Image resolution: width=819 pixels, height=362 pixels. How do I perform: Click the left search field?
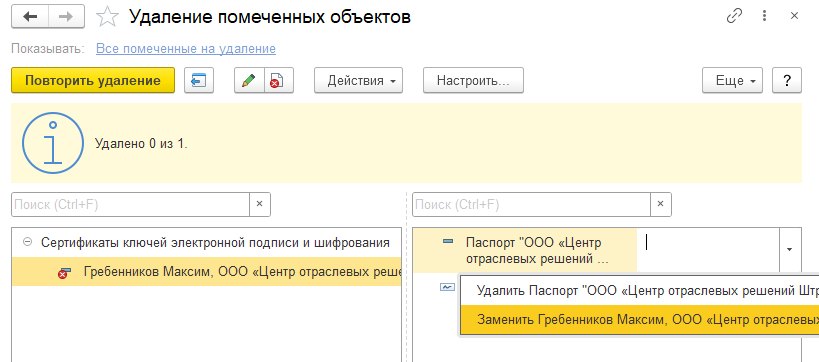click(130, 205)
